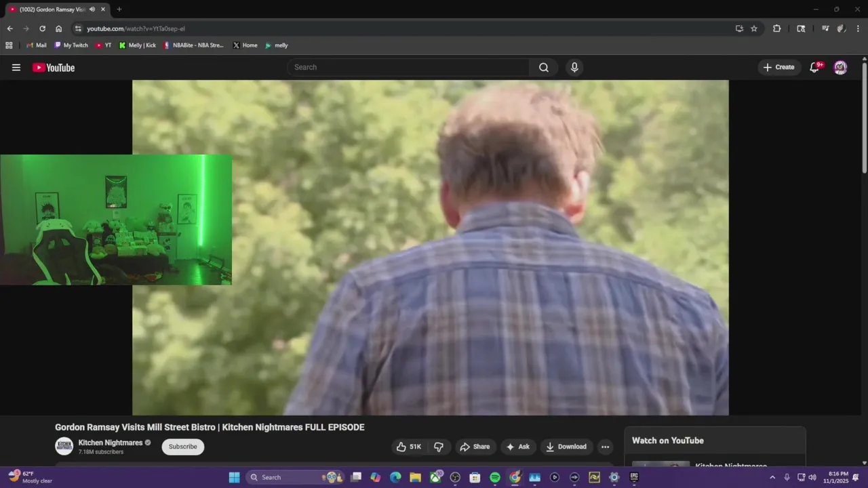Viewport: 868px width, 488px height.
Task: Open a new browser tab
Action: (x=119, y=9)
